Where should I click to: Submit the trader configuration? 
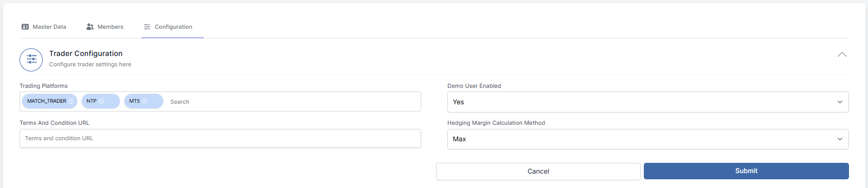coord(746,171)
